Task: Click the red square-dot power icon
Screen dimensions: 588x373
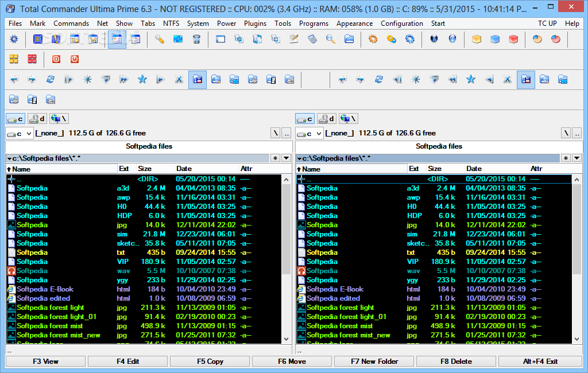Action: 56,59
